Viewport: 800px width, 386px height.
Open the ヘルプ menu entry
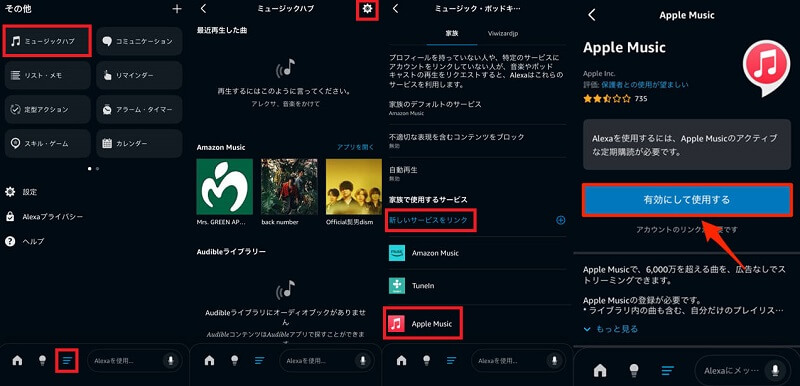pos(24,241)
